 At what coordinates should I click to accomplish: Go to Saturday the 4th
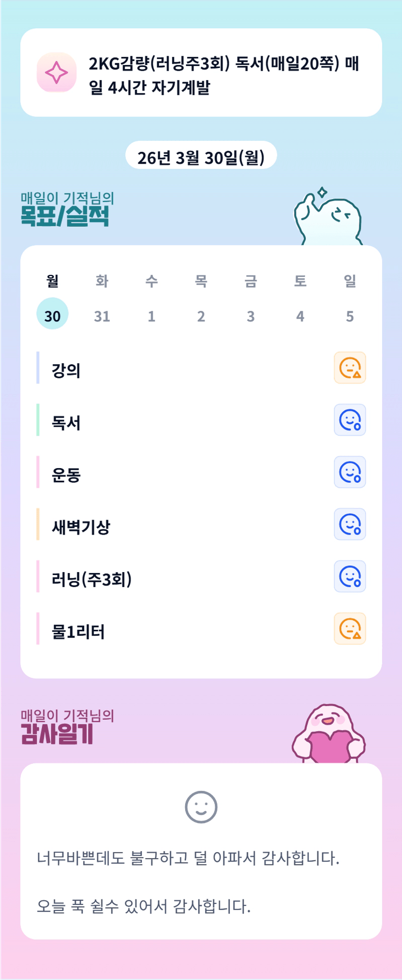(x=300, y=316)
